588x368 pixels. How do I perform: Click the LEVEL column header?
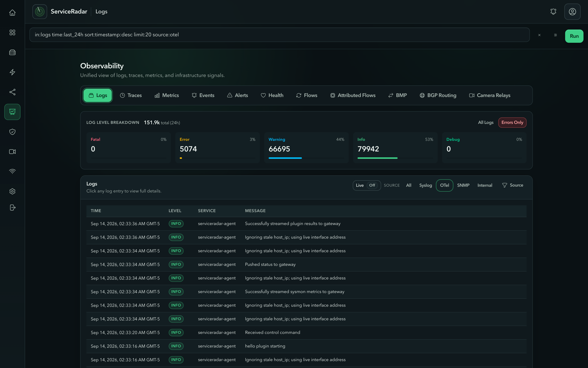point(175,211)
